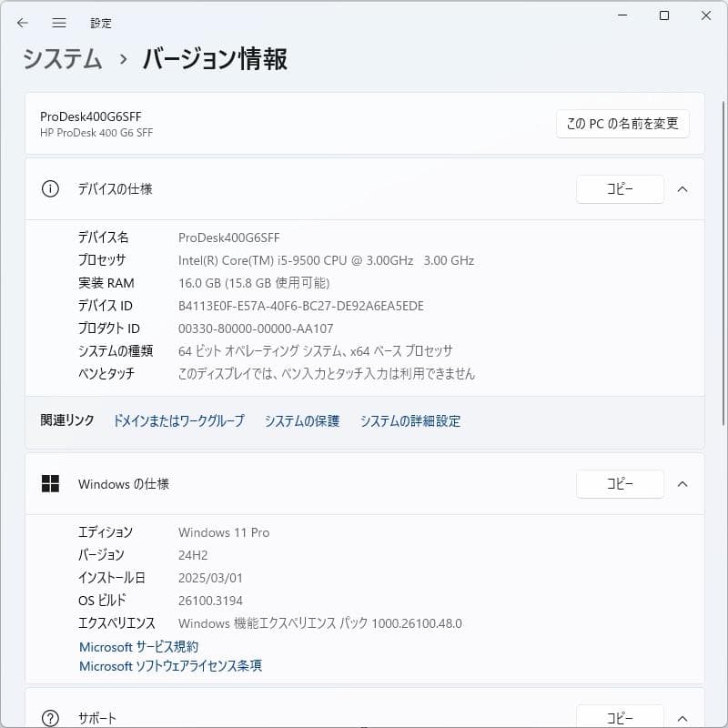Screen dimensions: 728x728
Task: Open the システムの詳細設定 link
Action: point(410,421)
